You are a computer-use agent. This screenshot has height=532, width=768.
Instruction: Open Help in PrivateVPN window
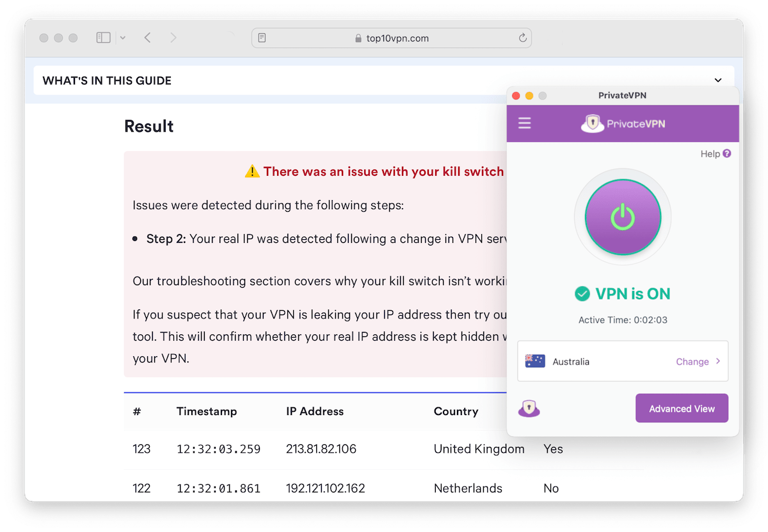coord(716,153)
